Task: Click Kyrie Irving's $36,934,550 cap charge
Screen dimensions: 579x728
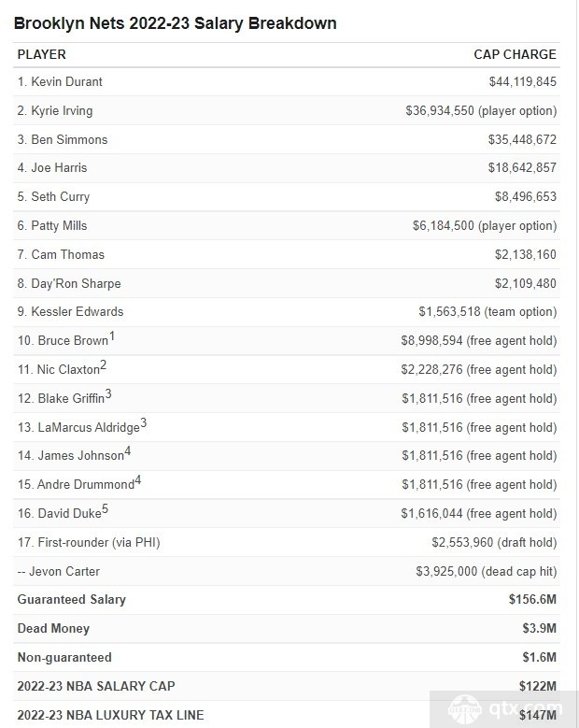Action: 440,110
